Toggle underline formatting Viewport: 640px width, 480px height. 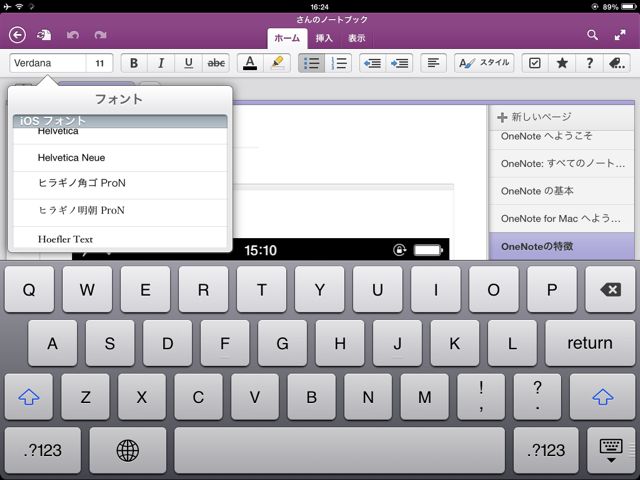click(x=189, y=63)
